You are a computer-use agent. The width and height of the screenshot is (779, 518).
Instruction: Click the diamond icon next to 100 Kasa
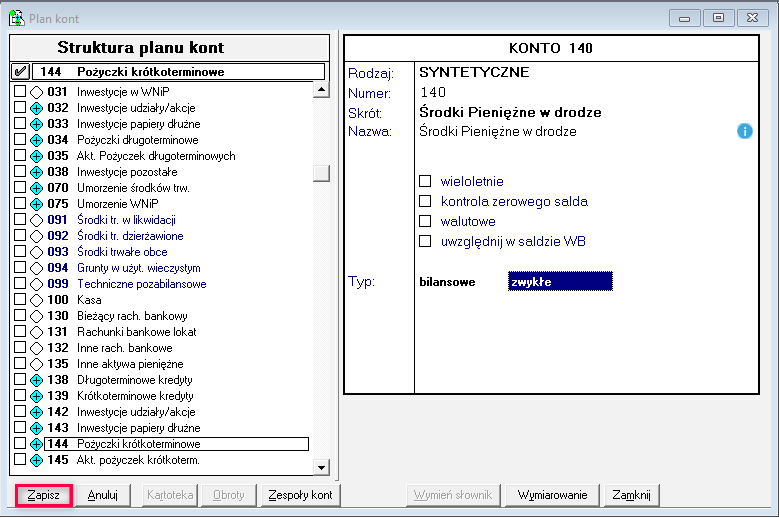pos(37,300)
